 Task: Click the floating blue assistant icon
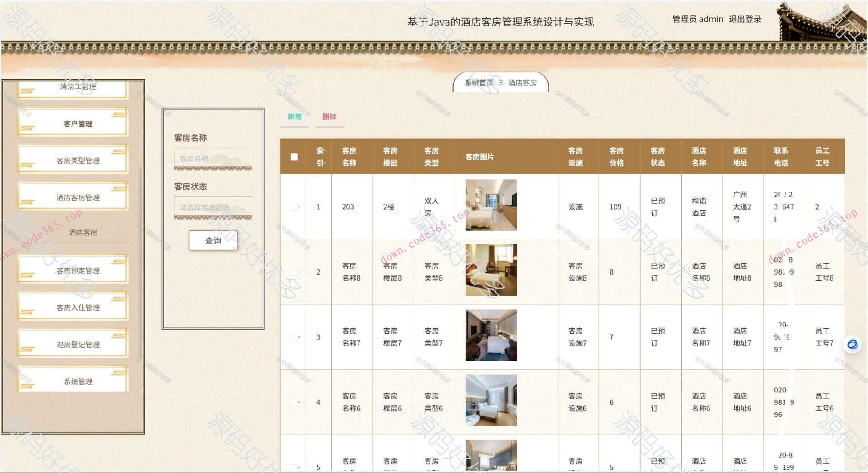852,345
